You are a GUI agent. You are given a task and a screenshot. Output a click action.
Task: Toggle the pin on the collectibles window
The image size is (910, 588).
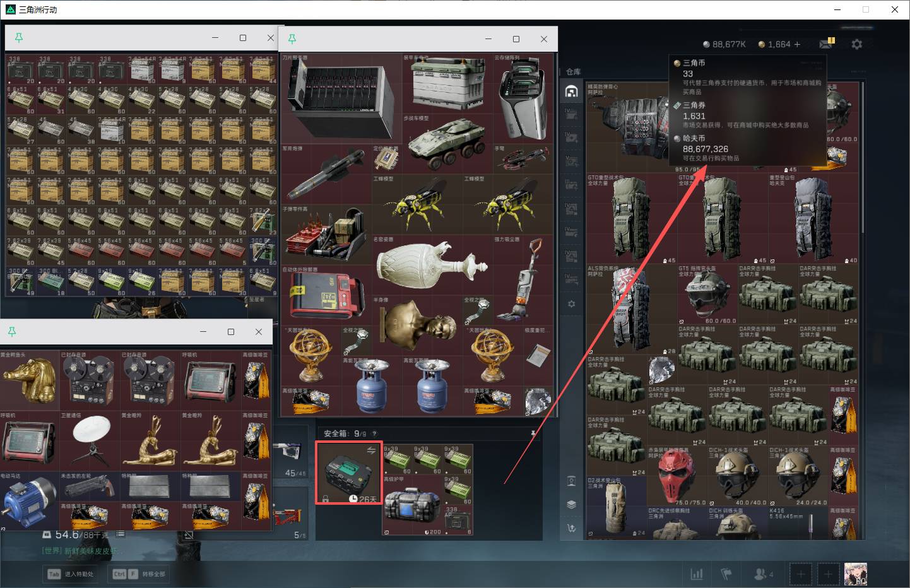pyautogui.click(x=292, y=38)
